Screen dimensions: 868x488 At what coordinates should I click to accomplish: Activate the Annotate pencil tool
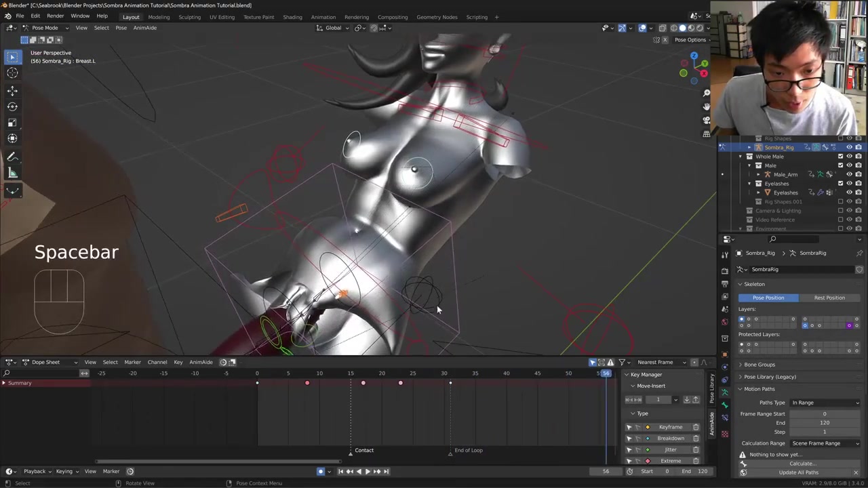coord(12,157)
